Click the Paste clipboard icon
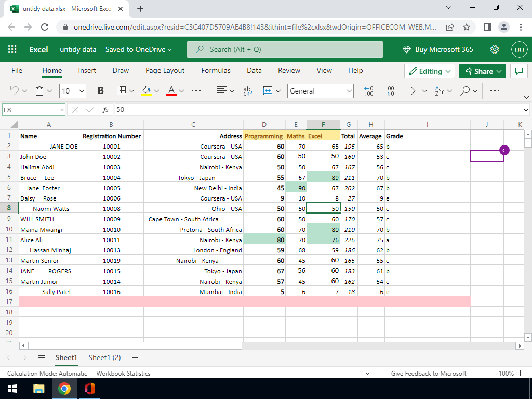This screenshot has height=399, width=532. click(x=40, y=91)
